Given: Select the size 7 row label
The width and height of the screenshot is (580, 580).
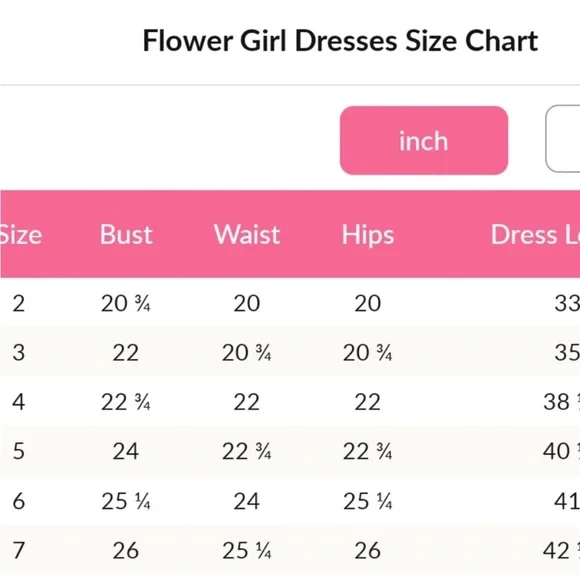Looking at the screenshot, I should click(18, 550).
